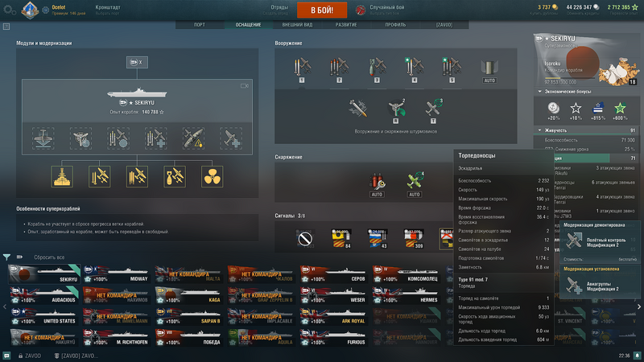The height and width of the screenshot is (362, 644).
Task: Open the tier X ship node above Sekiryu
Action: point(137,63)
